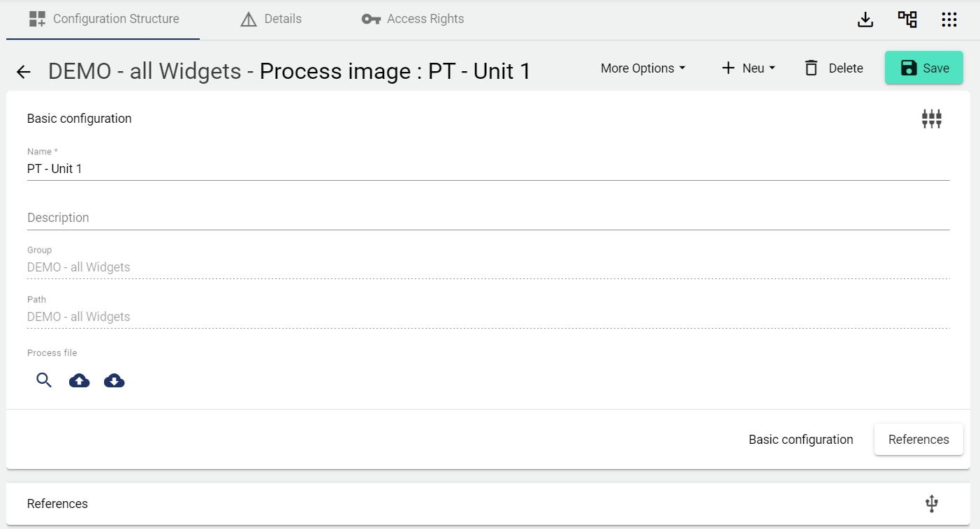This screenshot has width=980, height=529.
Task: Expand the More Options dropdown
Action: pos(643,68)
